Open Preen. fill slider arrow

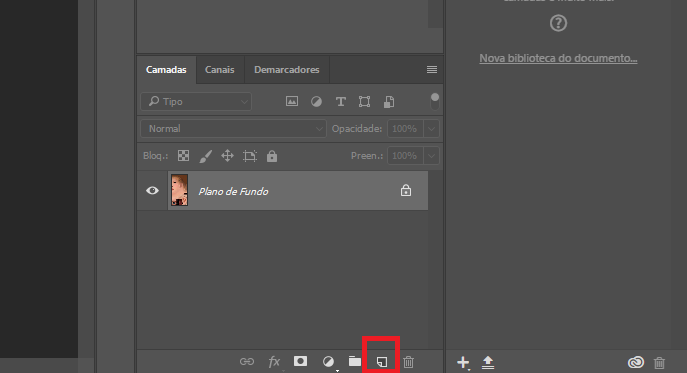431,156
